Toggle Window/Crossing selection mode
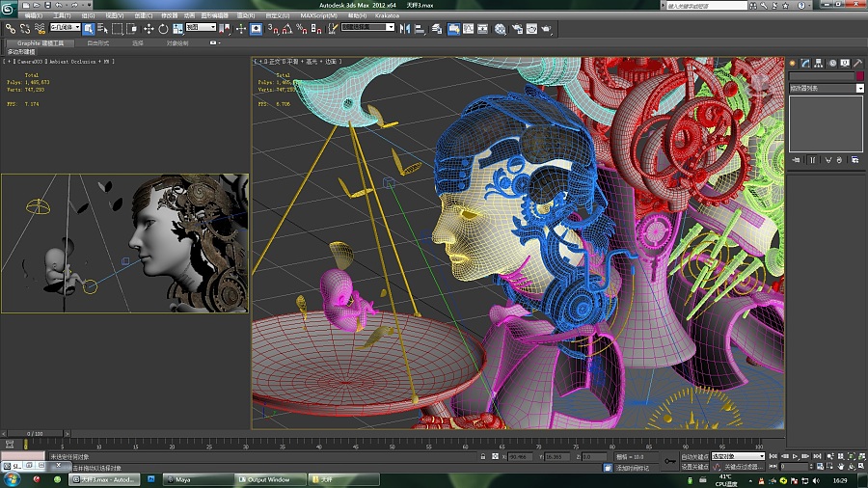Screen dimensions: 868x488 (x=131, y=28)
